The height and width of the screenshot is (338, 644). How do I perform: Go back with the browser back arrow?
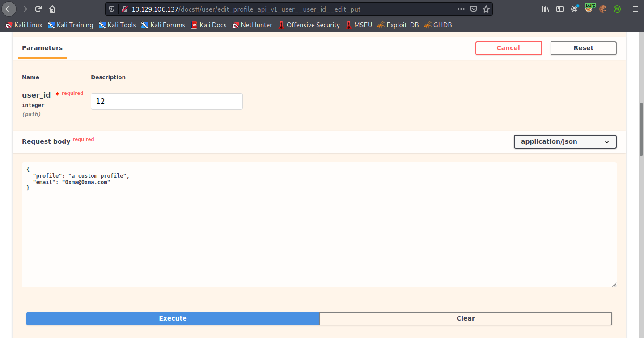coord(9,9)
